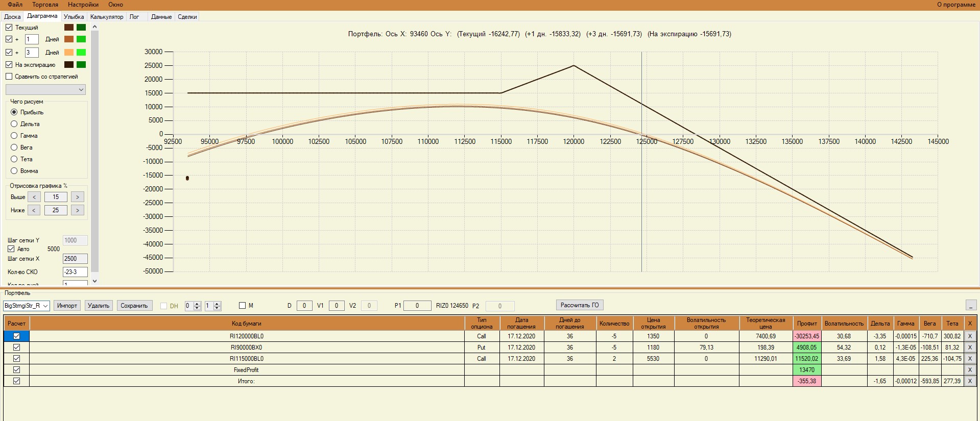980x421 pixels.
Task: Open the О программе menu
Action: (x=956, y=5)
